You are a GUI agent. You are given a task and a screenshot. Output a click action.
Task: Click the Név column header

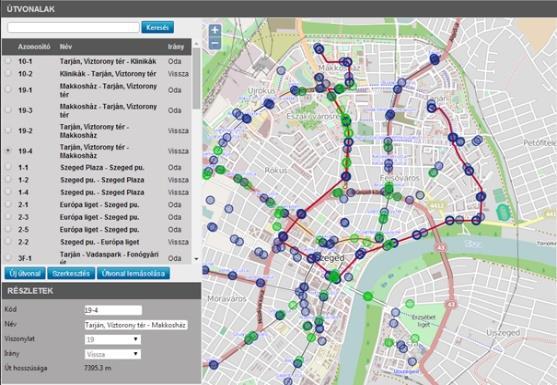pyautogui.click(x=66, y=47)
